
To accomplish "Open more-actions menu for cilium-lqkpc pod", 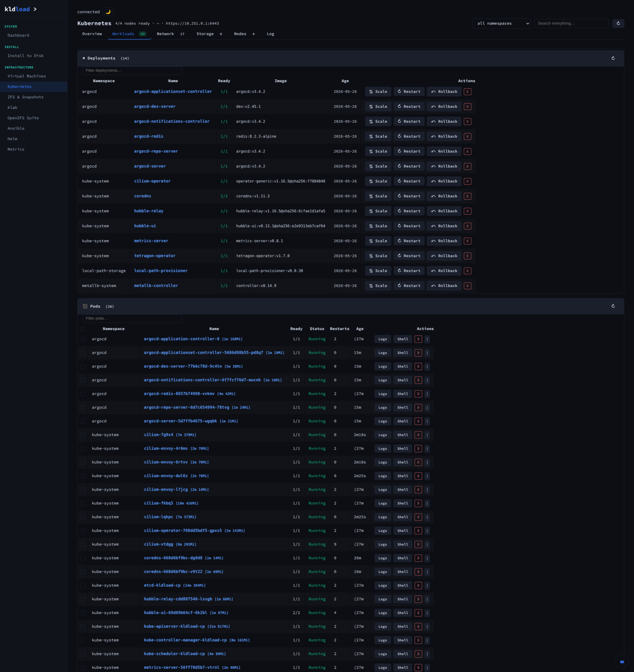I will click(427, 517).
